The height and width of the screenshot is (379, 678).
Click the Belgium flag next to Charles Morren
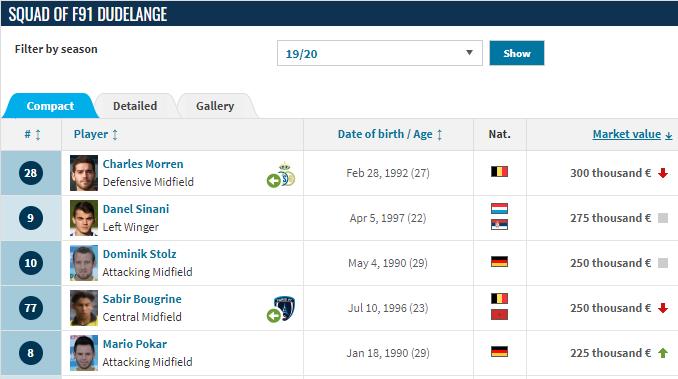(x=499, y=172)
